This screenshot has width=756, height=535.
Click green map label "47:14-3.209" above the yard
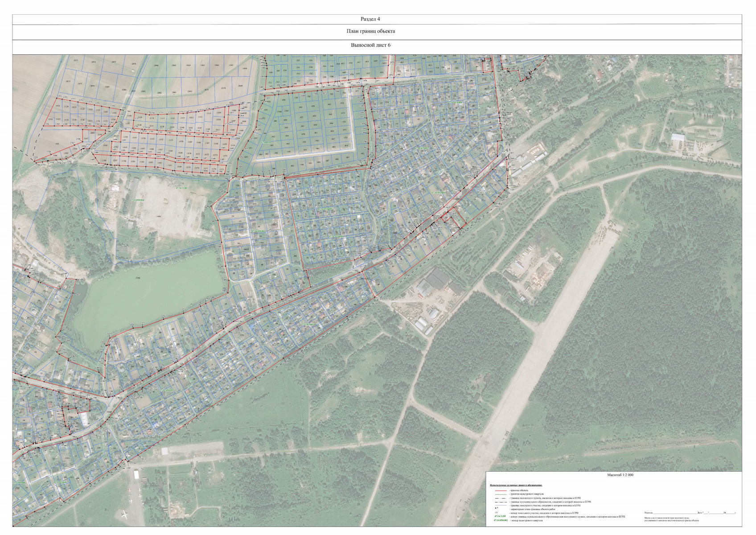[181, 188]
